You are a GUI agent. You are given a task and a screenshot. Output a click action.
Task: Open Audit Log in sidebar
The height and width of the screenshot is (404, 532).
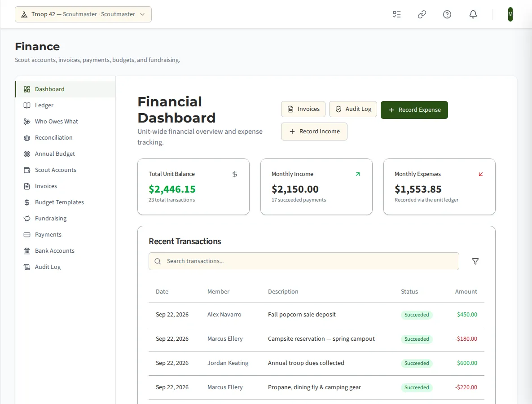coord(66,267)
